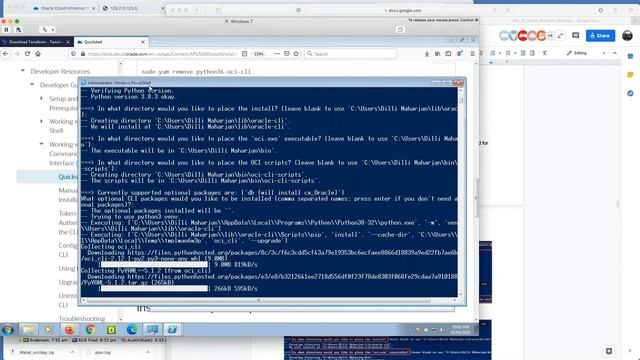
Task: Open the VM snapshot icon next to pause
Action: (x=18, y=29)
